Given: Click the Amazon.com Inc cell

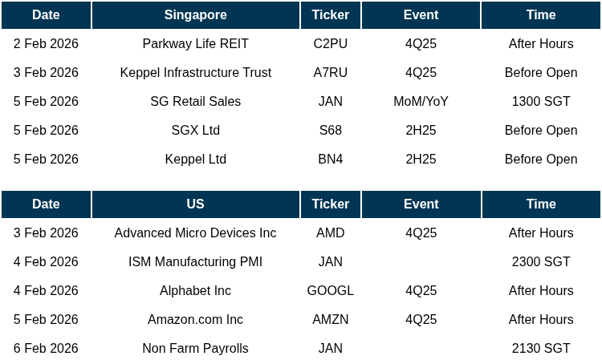Looking at the screenshot, I should click(195, 320).
